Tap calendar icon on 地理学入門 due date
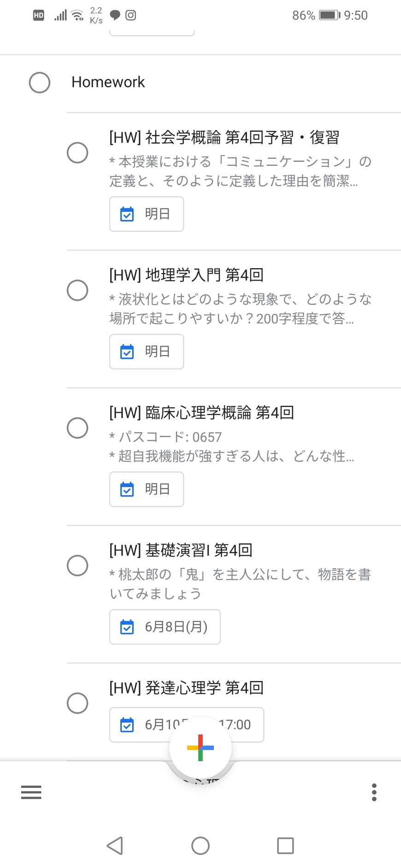 [127, 352]
